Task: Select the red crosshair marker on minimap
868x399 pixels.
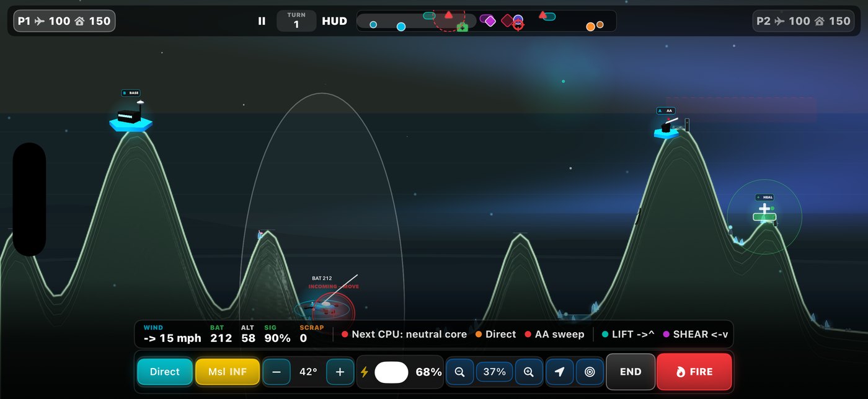Action: [518, 25]
